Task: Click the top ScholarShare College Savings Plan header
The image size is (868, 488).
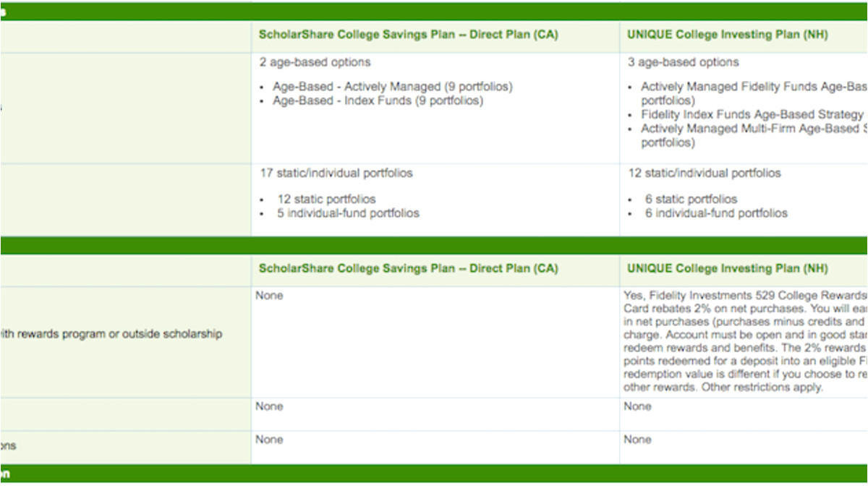Action: 409,35
